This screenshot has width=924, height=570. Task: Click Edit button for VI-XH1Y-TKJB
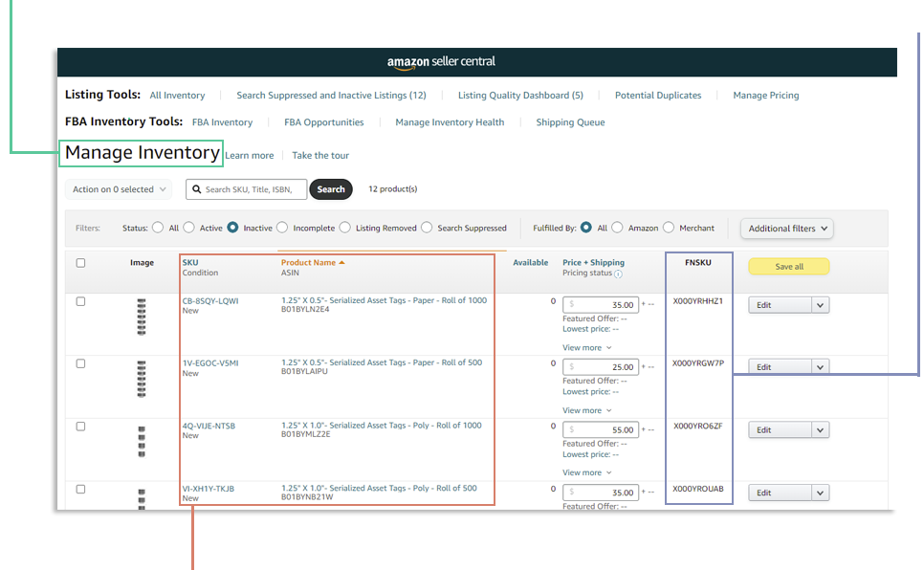[781, 493]
